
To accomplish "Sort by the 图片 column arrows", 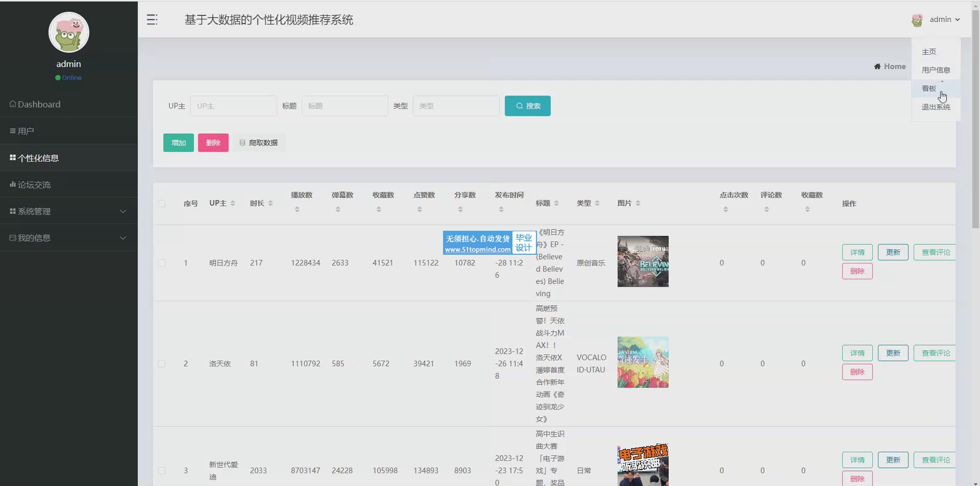I will (638, 203).
